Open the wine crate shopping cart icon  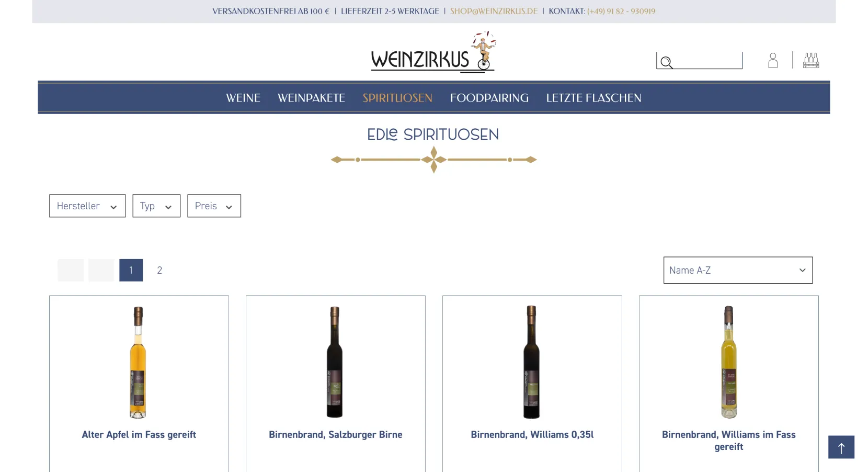click(x=811, y=60)
